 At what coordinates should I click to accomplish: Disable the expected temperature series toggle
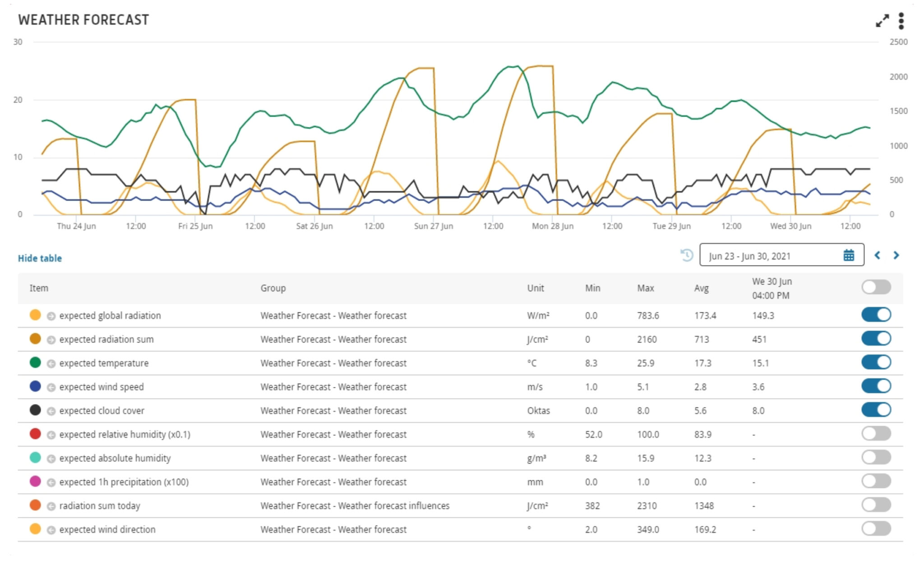pyautogui.click(x=876, y=362)
